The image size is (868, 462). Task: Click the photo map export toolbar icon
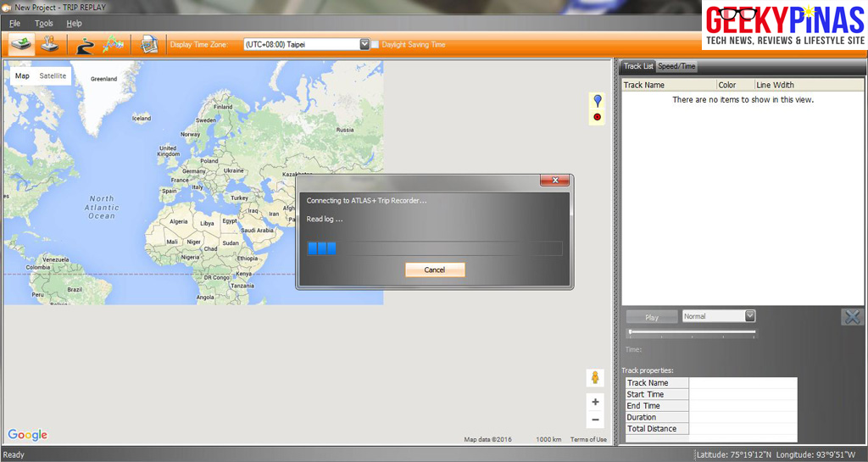148,44
